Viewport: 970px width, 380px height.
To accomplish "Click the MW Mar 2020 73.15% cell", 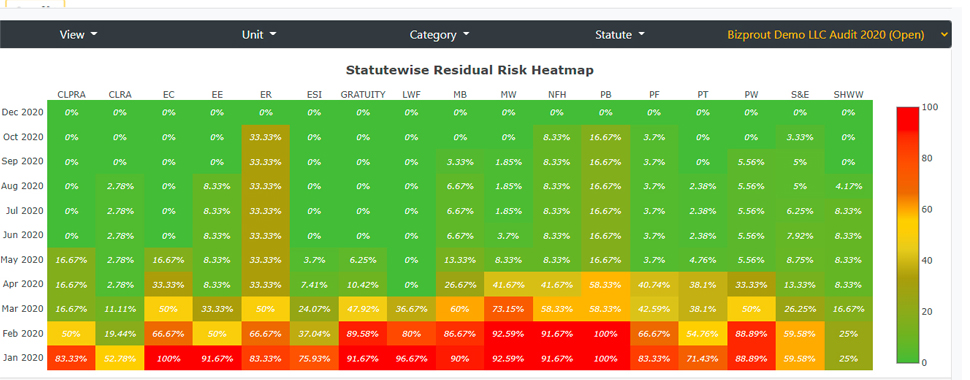I will pyautogui.click(x=509, y=309).
